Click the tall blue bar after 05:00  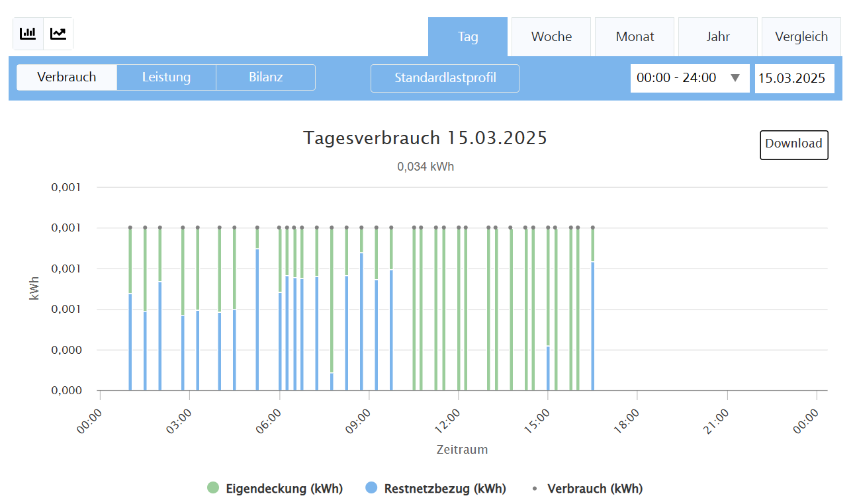pyautogui.click(x=257, y=317)
